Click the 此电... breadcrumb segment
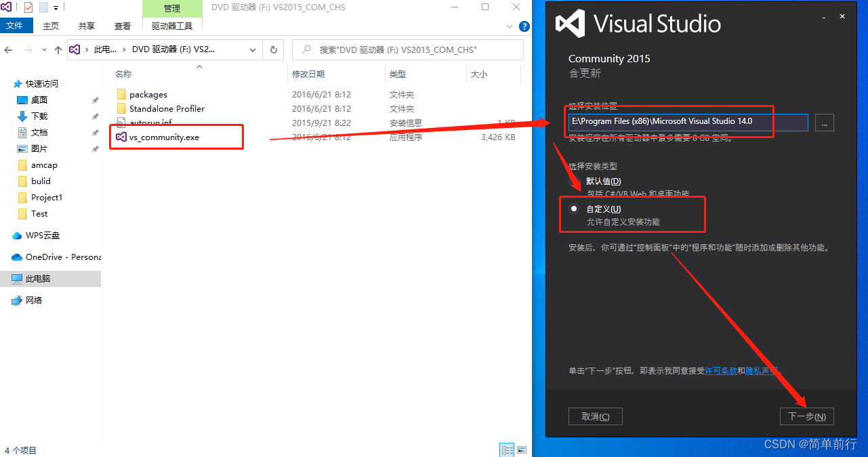 (x=105, y=50)
